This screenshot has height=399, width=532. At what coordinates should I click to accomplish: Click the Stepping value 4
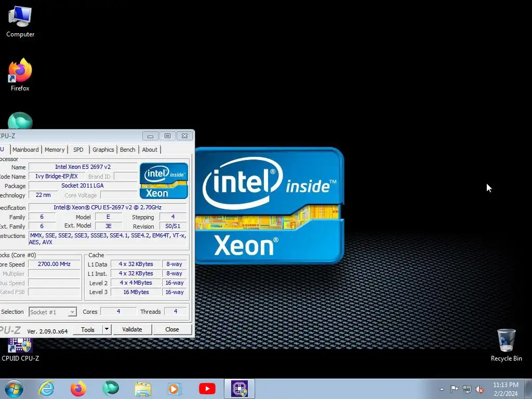(x=172, y=217)
